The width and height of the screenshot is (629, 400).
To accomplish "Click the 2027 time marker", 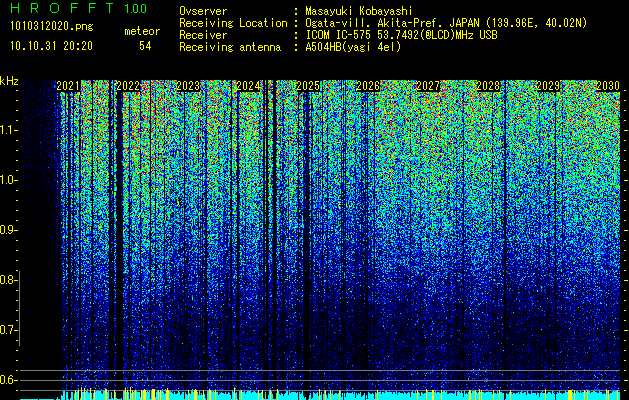I will click(428, 86).
